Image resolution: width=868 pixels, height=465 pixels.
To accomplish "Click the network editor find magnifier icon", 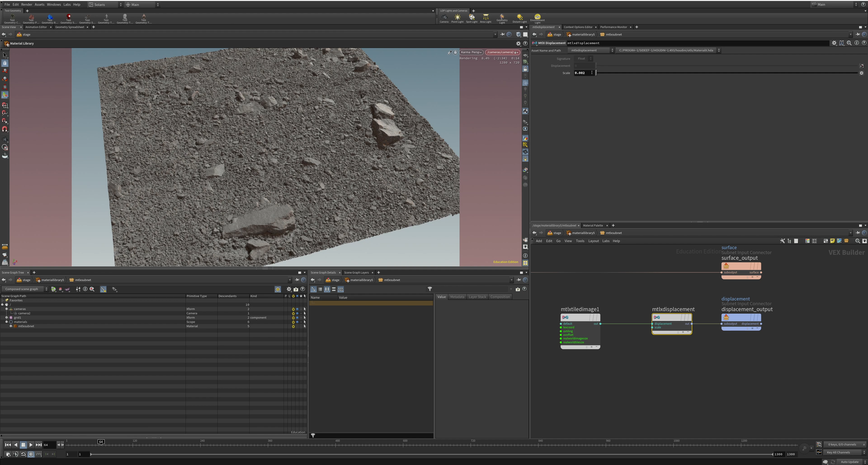I will point(857,241).
